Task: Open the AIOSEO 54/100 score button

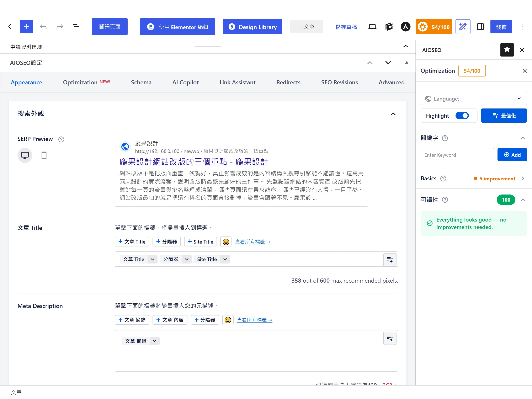Action: [x=434, y=26]
